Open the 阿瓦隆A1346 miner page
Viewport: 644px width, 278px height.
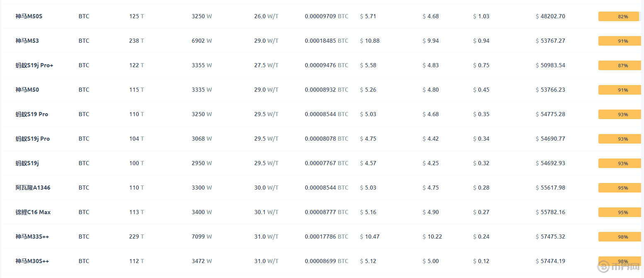click(x=33, y=188)
